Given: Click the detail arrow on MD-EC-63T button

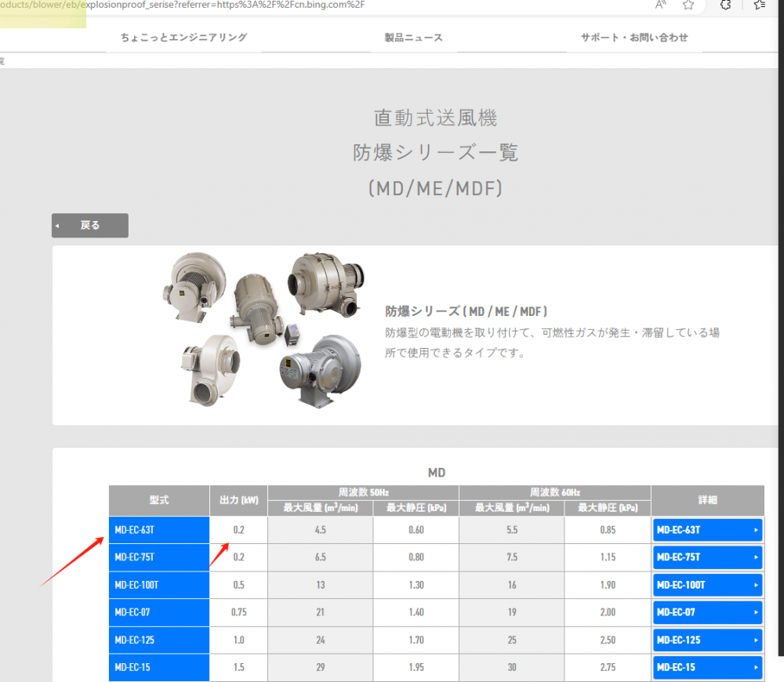Looking at the screenshot, I should 754,529.
